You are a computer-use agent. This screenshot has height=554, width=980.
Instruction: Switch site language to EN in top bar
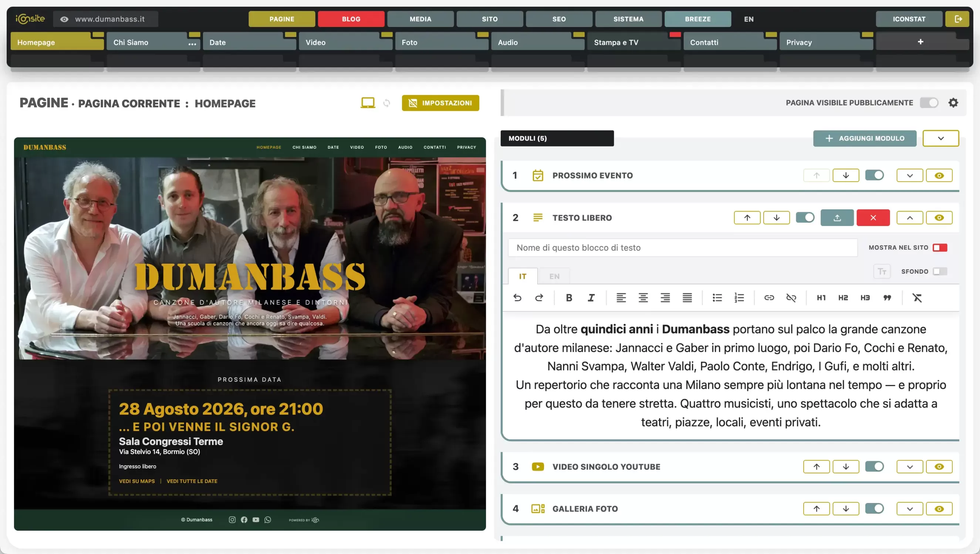tap(748, 19)
